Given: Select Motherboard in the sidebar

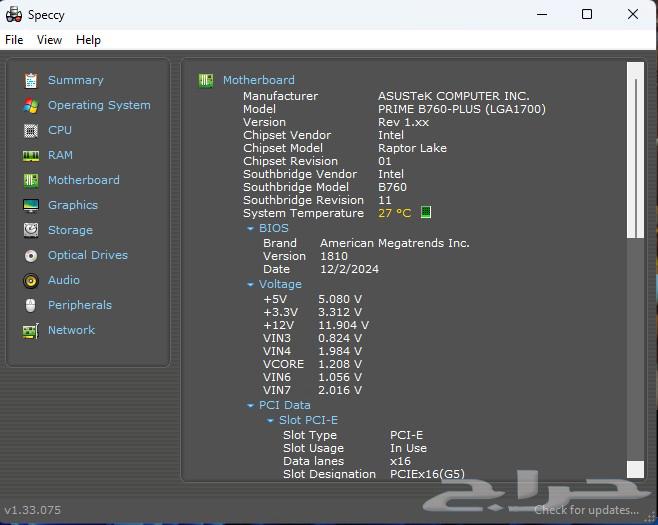Looking at the screenshot, I should pos(84,180).
